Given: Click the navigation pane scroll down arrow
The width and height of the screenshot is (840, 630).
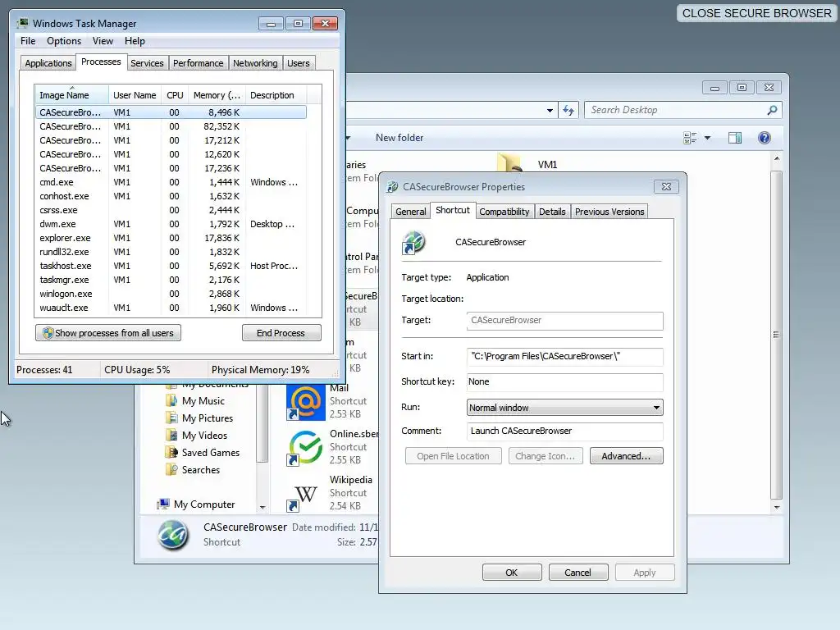Looking at the screenshot, I should coord(262,507).
